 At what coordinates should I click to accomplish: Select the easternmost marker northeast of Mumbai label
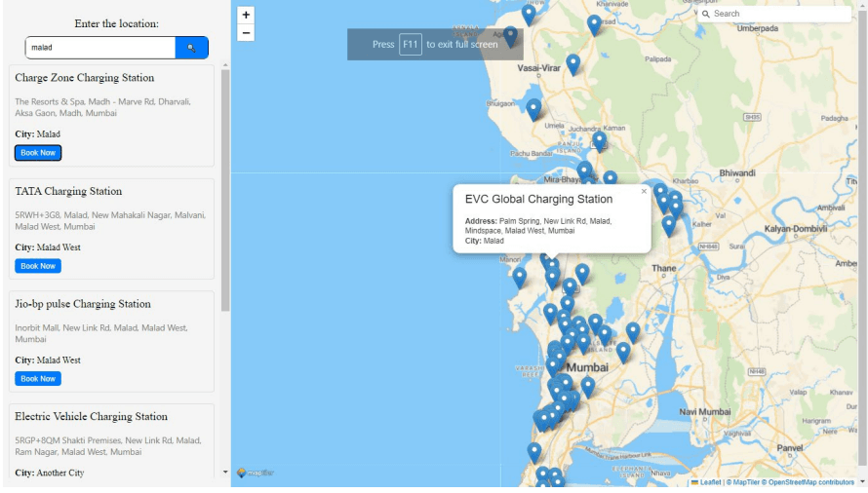point(633,332)
